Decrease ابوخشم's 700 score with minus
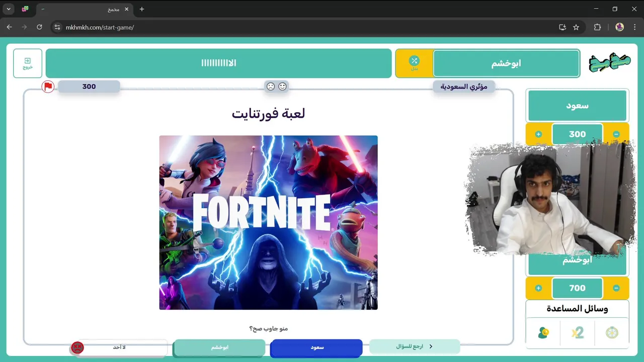Screen dimensions: 644x362 point(616,288)
